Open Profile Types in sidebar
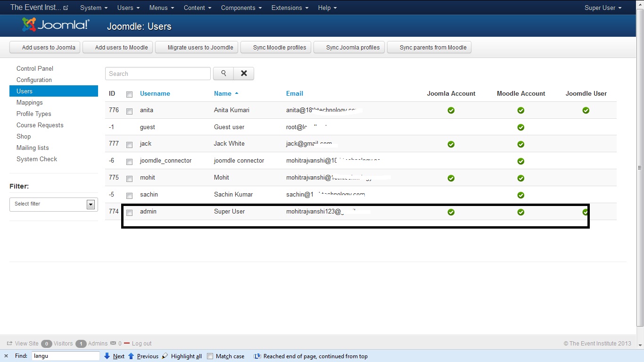The image size is (644, 362). [33, 114]
